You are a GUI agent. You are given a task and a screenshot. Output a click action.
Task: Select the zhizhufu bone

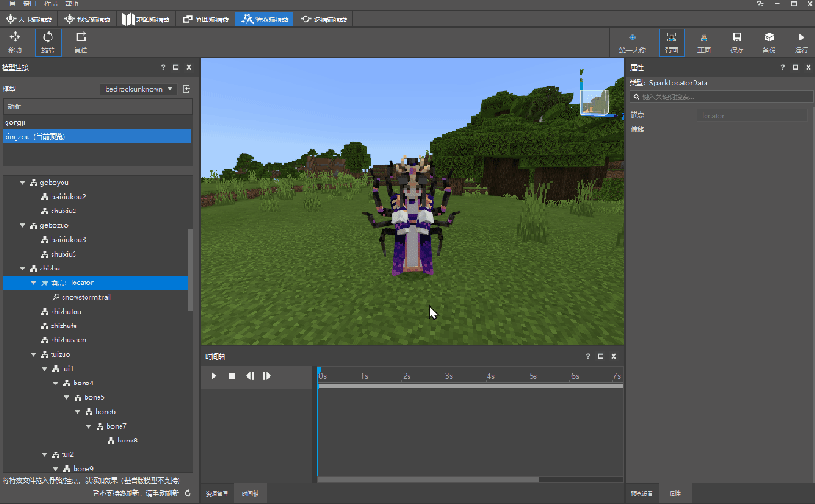(x=63, y=326)
